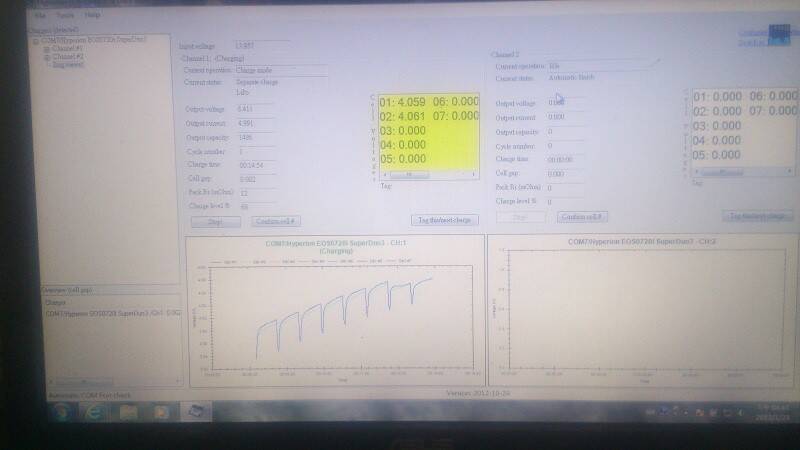Click the empty CH:2 graph area

[x=646, y=309]
